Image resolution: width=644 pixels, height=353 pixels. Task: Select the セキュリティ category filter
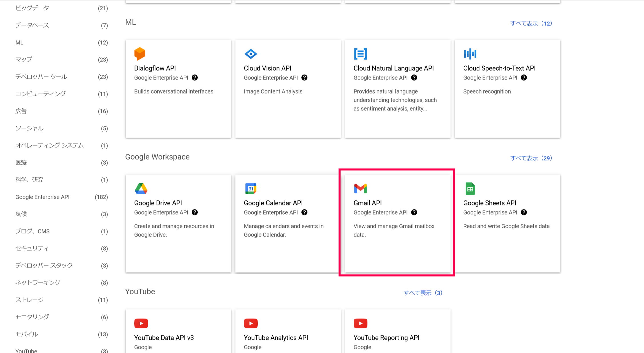coord(32,248)
